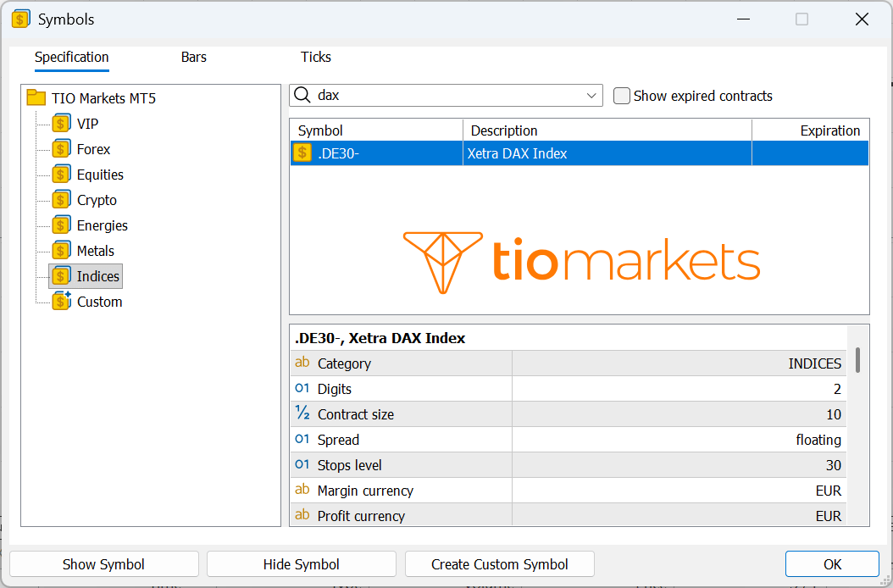Click the Symbols window title icon
Screen dimensions: 893x588
click(20, 19)
